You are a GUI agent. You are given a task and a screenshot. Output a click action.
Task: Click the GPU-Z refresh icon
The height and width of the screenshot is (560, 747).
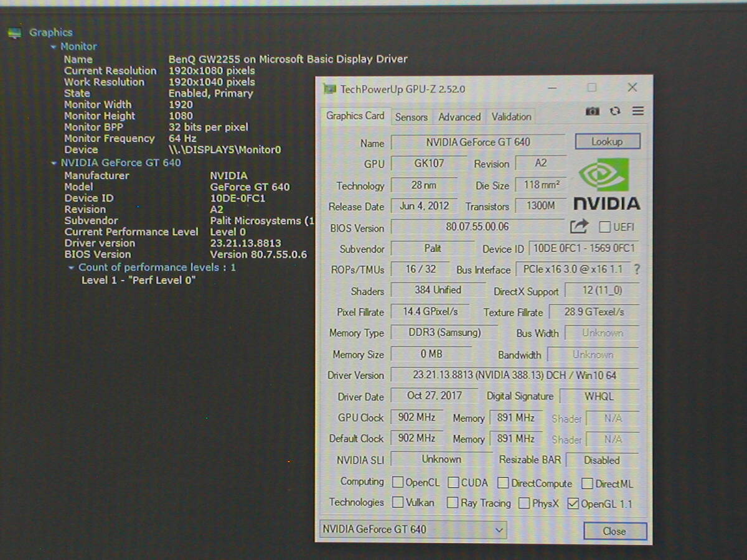(615, 111)
